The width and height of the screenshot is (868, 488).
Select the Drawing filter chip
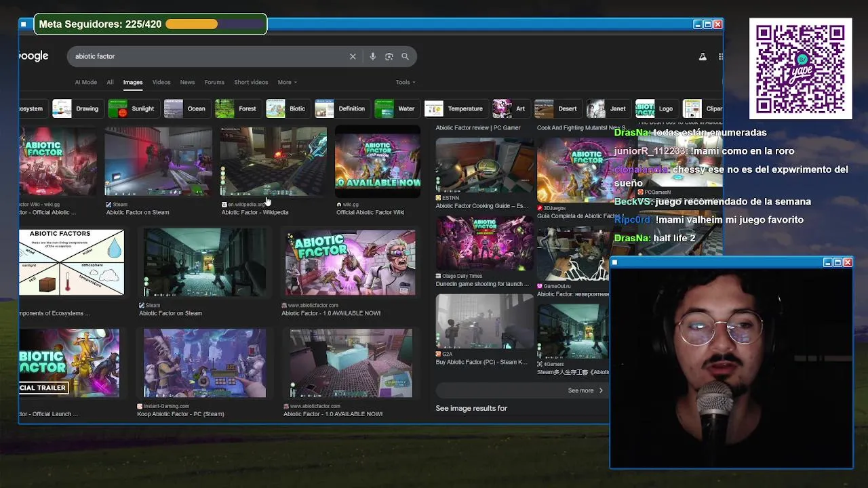tap(77, 108)
